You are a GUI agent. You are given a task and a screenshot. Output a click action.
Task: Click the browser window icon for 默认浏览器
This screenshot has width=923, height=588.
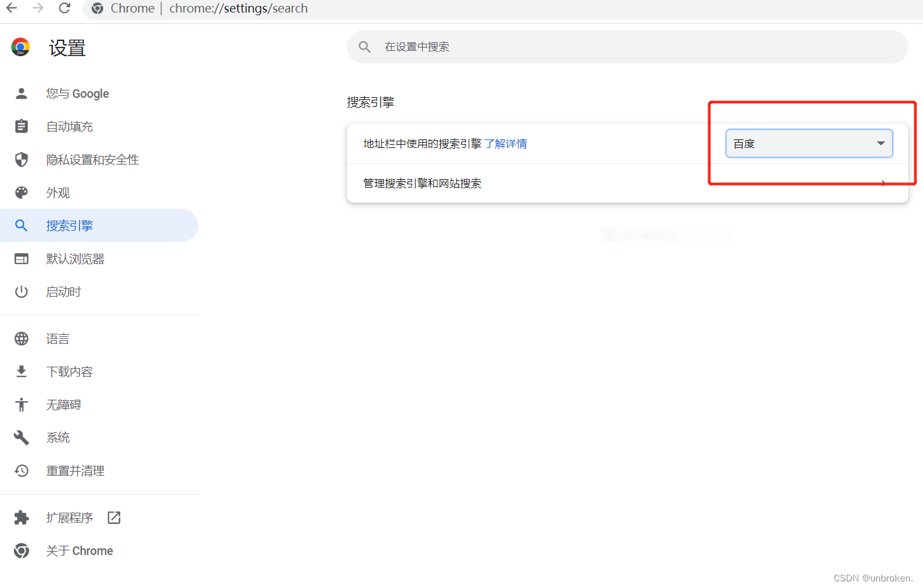[x=21, y=258]
